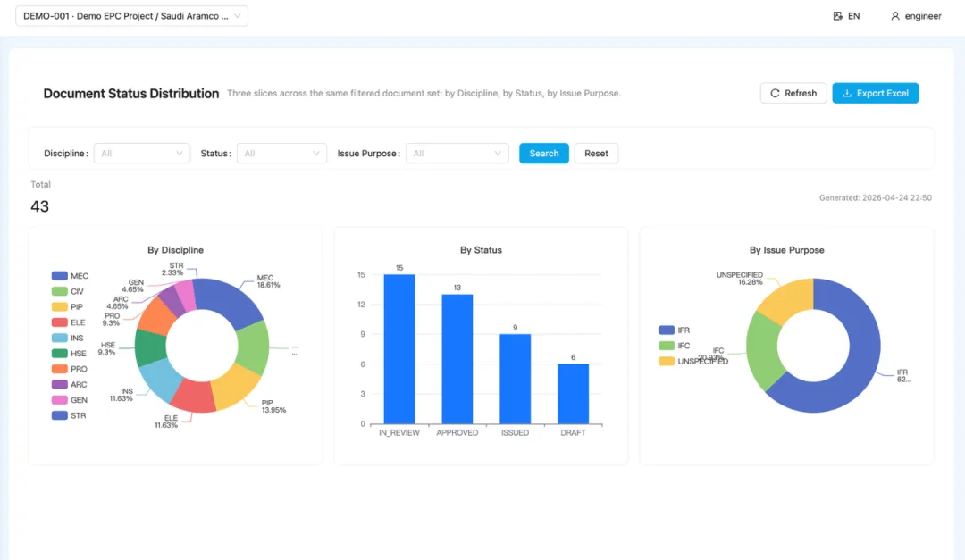The height and width of the screenshot is (560, 965).
Task: Click the download icon on Export Excel
Action: point(847,93)
